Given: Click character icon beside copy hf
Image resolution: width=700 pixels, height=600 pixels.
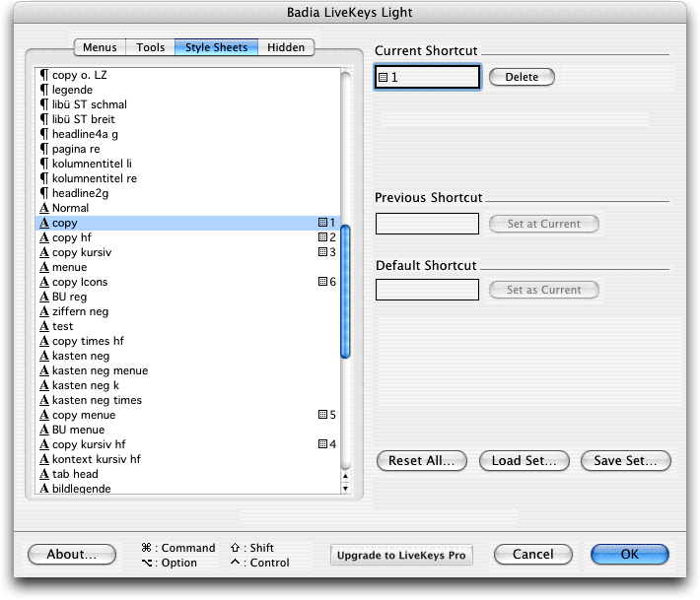Looking at the screenshot, I should [44, 237].
